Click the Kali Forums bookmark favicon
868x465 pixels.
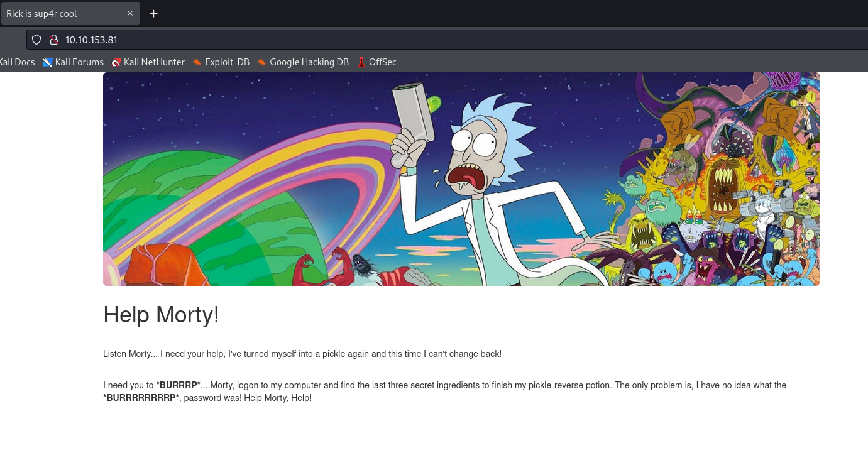pyautogui.click(x=47, y=62)
